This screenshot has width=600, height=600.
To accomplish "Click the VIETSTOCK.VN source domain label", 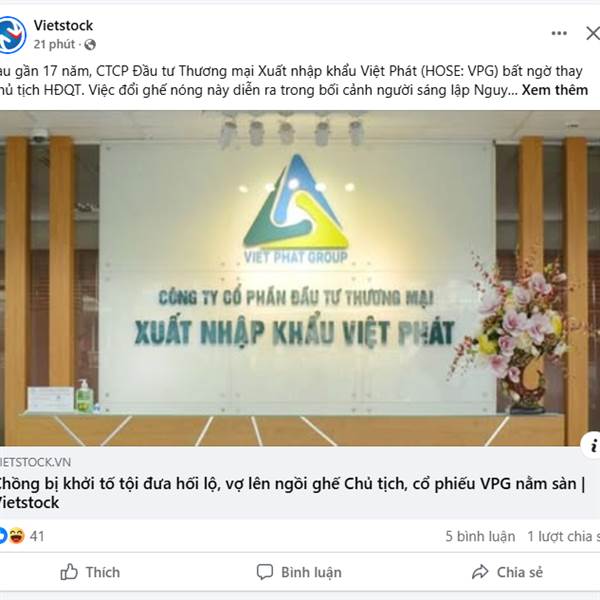I will [x=35, y=462].
